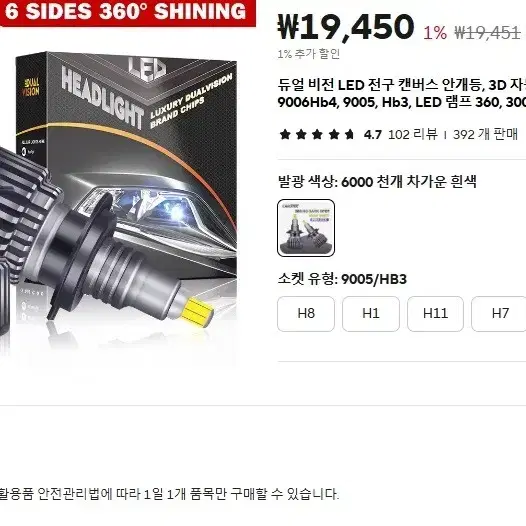Click the crossed-out ₩19,451 original price
The image size is (526, 526).
coord(487,33)
